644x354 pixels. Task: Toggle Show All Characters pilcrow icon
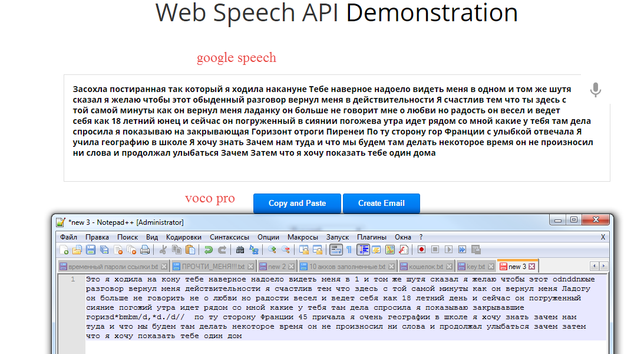[x=349, y=250]
